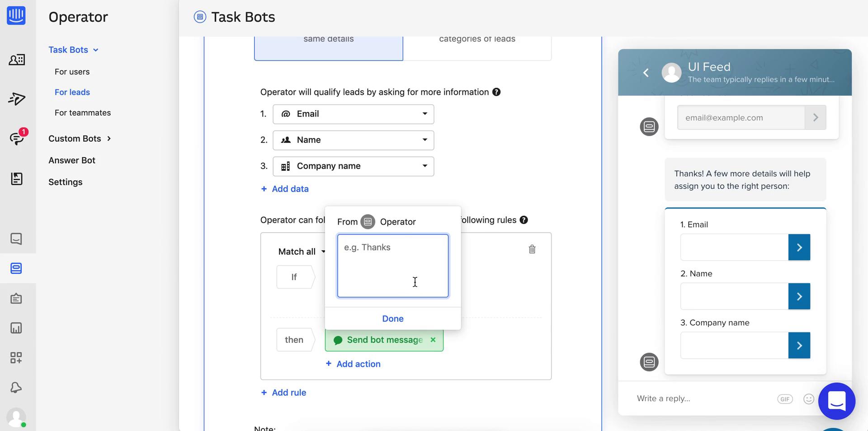Open the For leads page
Viewport: 868px width, 431px height.
point(72,92)
